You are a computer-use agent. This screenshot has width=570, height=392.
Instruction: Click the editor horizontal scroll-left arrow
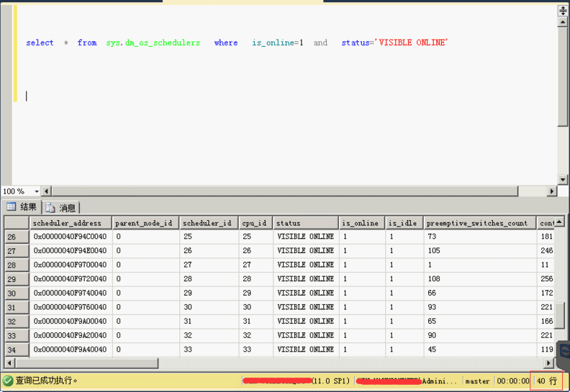47,191
